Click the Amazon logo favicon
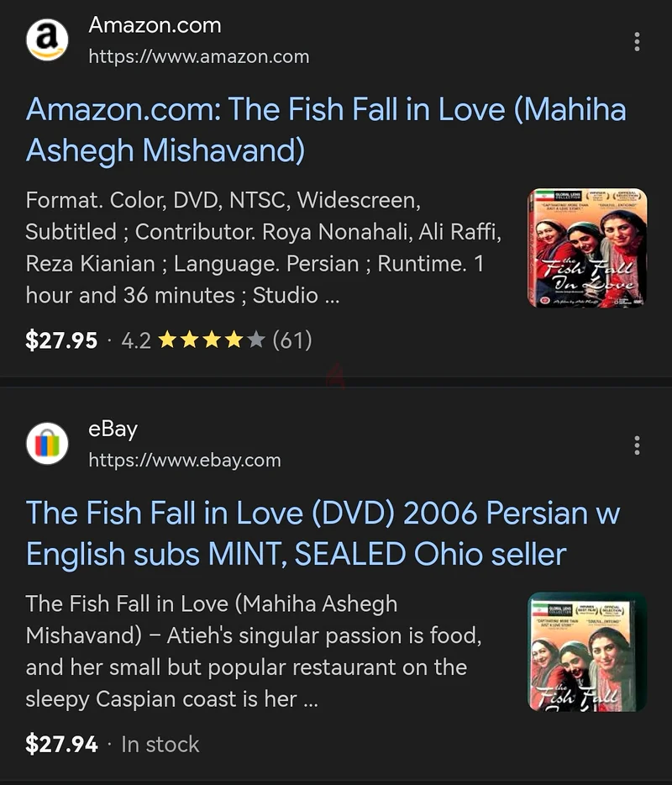Viewport: 672px width, 785px height. 47,40
